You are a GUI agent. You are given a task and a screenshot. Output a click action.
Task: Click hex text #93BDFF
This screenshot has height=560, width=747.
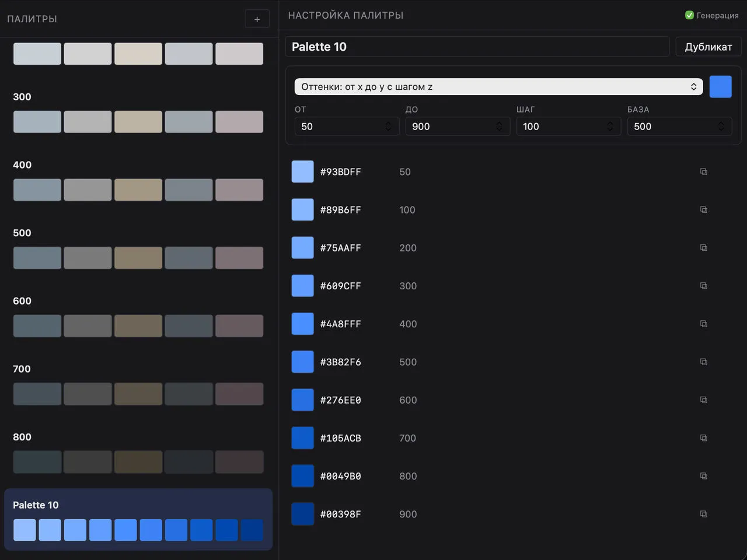click(341, 172)
